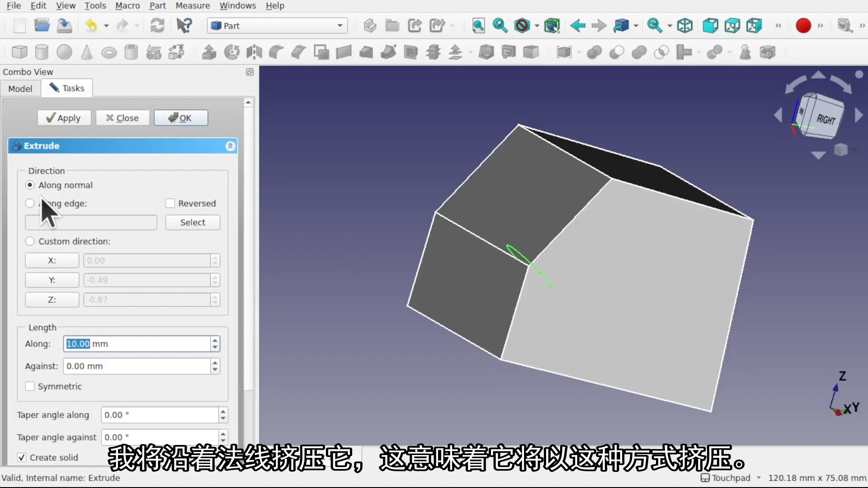
Task: Click the Select edge button
Action: pyautogui.click(x=193, y=222)
